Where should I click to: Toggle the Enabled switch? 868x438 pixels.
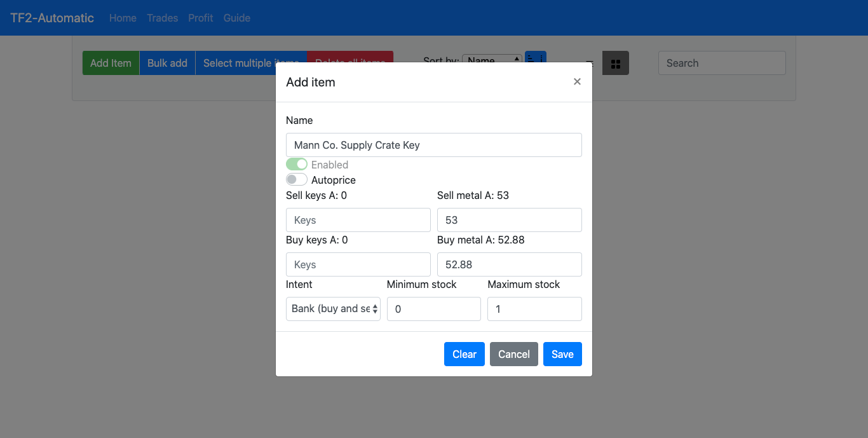[x=297, y=165]
